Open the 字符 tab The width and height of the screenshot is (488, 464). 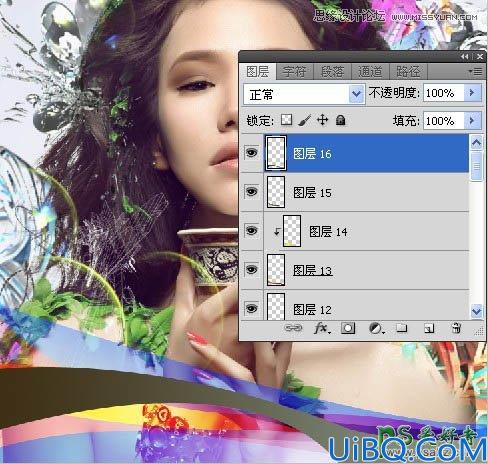[x=295, y=72]
